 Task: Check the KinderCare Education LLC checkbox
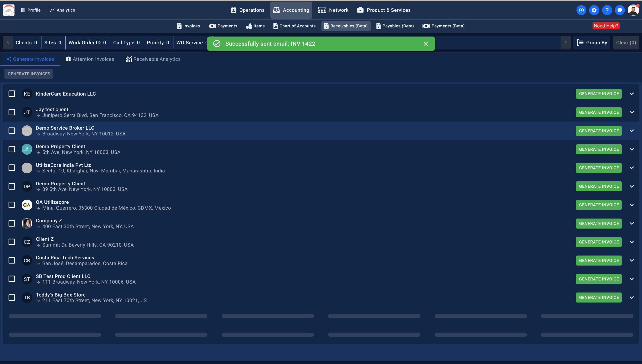point(12,94)
